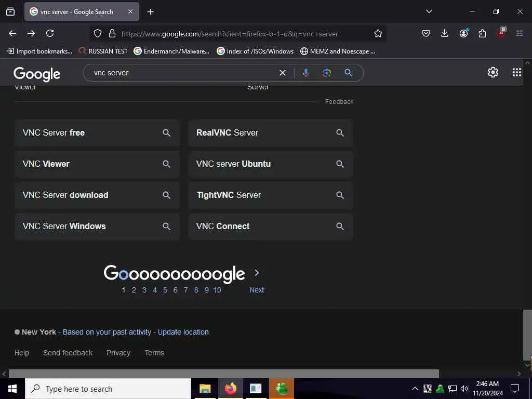Image resolution: width=532 pixels, height=399 pixels.
Task: Go to results page 3
Action: (144, 290)
